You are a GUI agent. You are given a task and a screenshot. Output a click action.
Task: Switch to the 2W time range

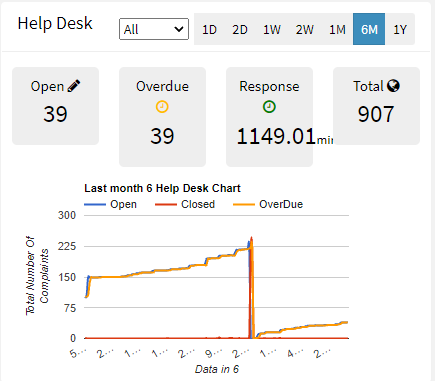305,29
